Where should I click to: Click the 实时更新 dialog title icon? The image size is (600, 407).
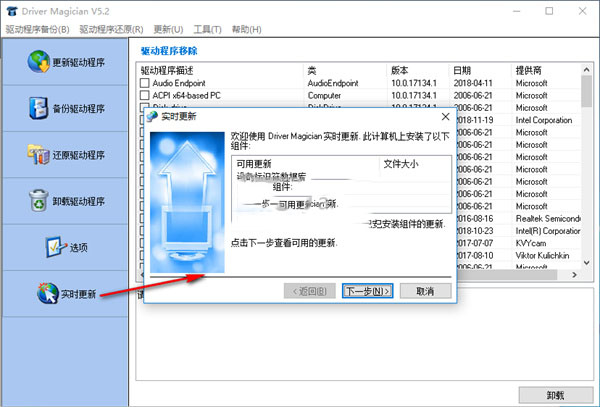click(x=153, y=117)
